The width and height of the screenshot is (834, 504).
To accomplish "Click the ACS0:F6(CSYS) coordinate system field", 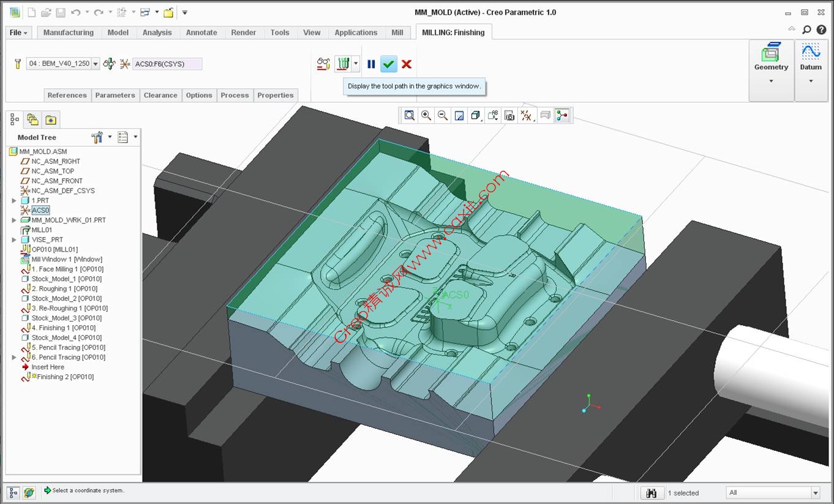I will coord(167,64).
